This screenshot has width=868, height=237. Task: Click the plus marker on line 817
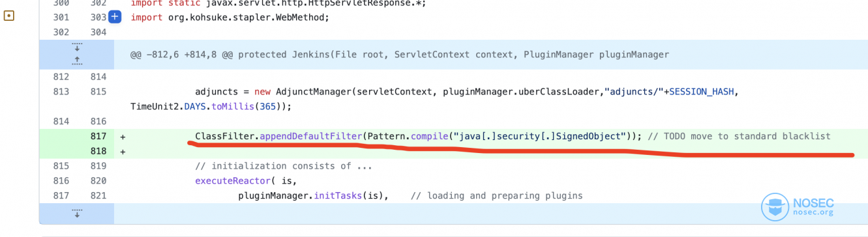123,136
